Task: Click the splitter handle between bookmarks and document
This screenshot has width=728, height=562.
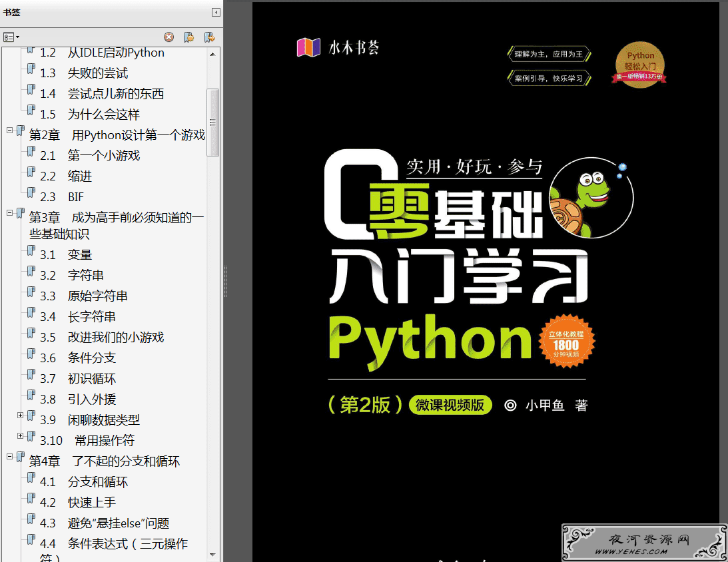Action: 226,281
